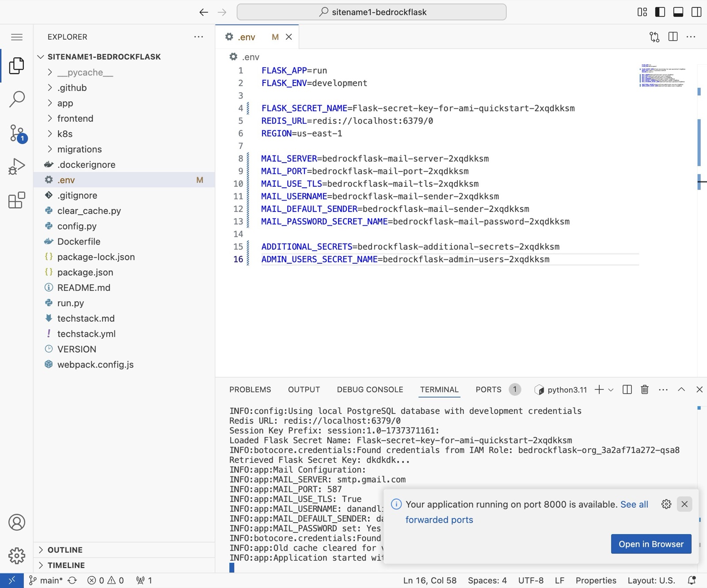Change Spaces: 4 indentation setting
This screenshot has height=588, width=707.
(x=487, y=580)
